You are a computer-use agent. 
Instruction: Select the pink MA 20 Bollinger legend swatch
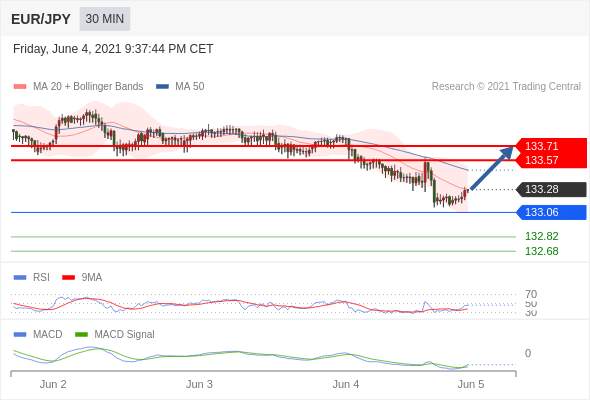tap(20, 87)
